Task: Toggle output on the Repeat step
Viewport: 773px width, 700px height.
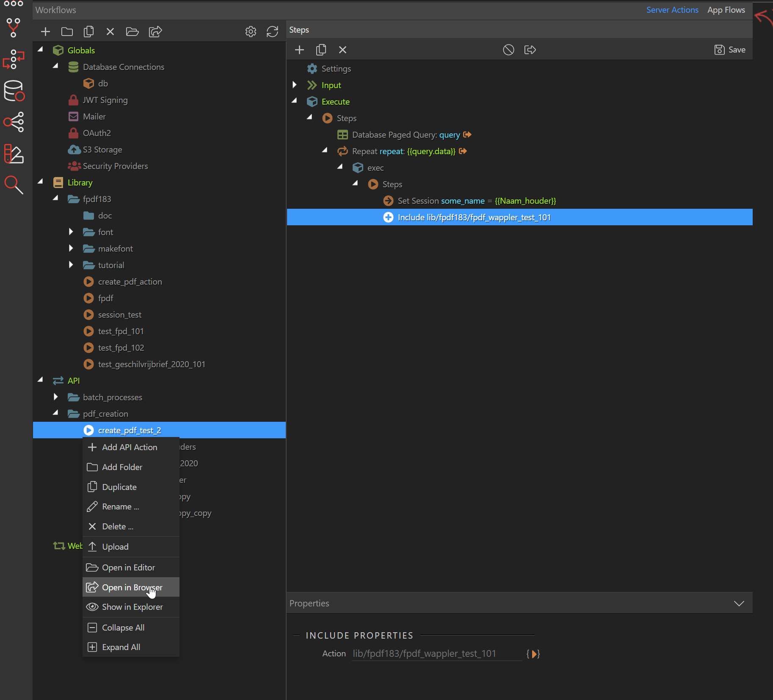Action: tap(463, 151)
